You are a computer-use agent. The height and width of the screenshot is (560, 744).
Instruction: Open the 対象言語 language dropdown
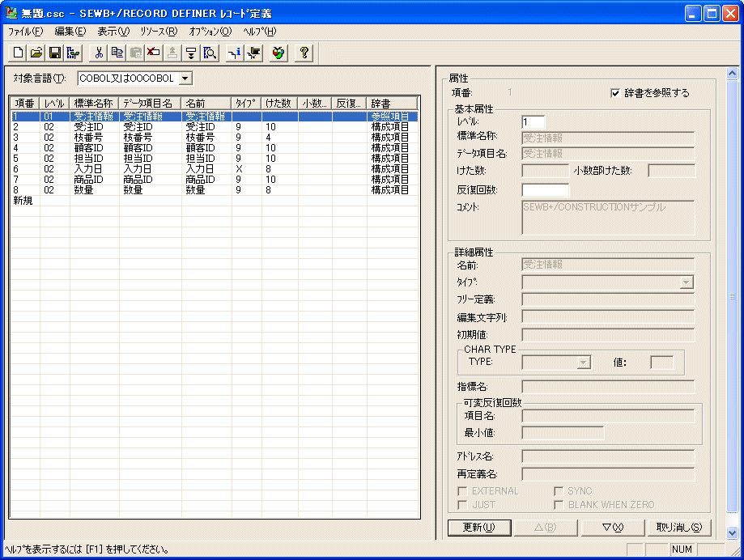185,78
